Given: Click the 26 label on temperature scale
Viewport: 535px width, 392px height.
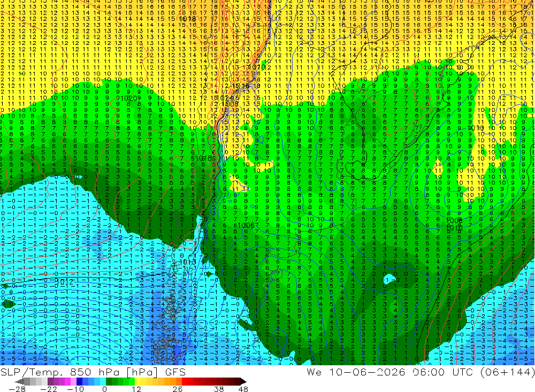Looking at the screenshot, I should coord(178,389).
